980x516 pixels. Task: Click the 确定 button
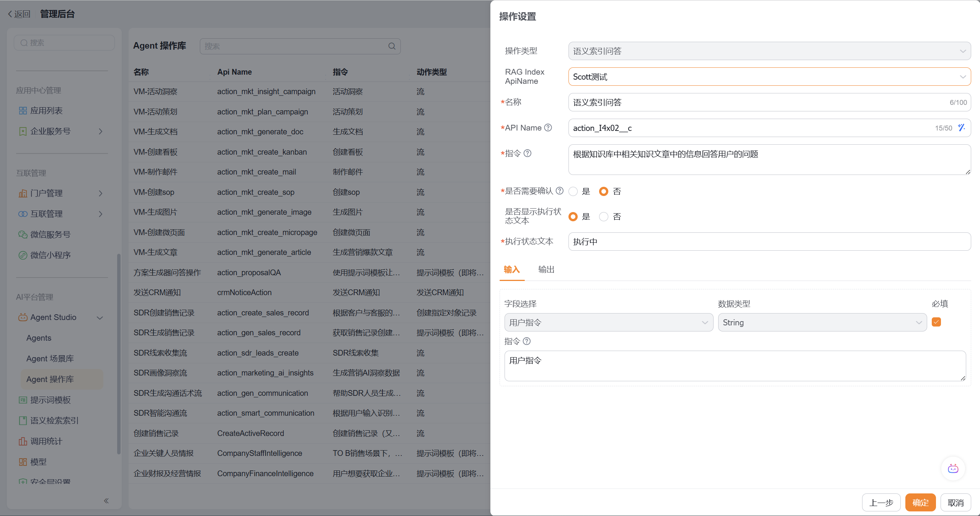[920, 502]
